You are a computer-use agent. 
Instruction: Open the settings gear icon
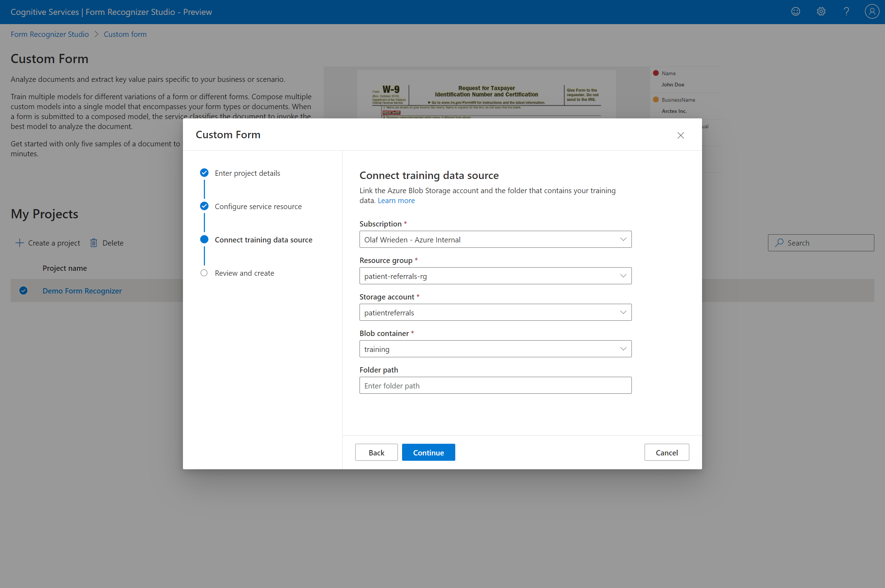tap(821, 12)
